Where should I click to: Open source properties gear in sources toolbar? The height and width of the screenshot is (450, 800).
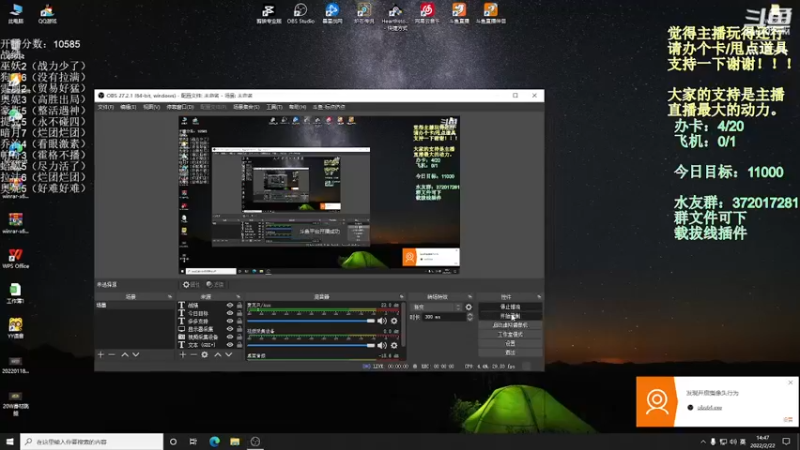(205, 355)
